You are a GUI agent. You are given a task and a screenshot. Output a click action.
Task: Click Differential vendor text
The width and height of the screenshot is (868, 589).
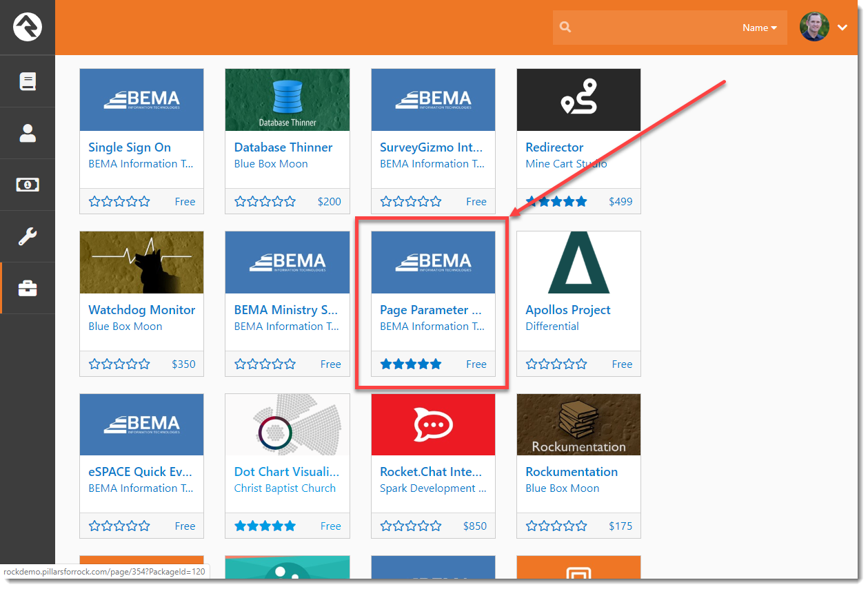pyautogui.click(x=552, y=327)
